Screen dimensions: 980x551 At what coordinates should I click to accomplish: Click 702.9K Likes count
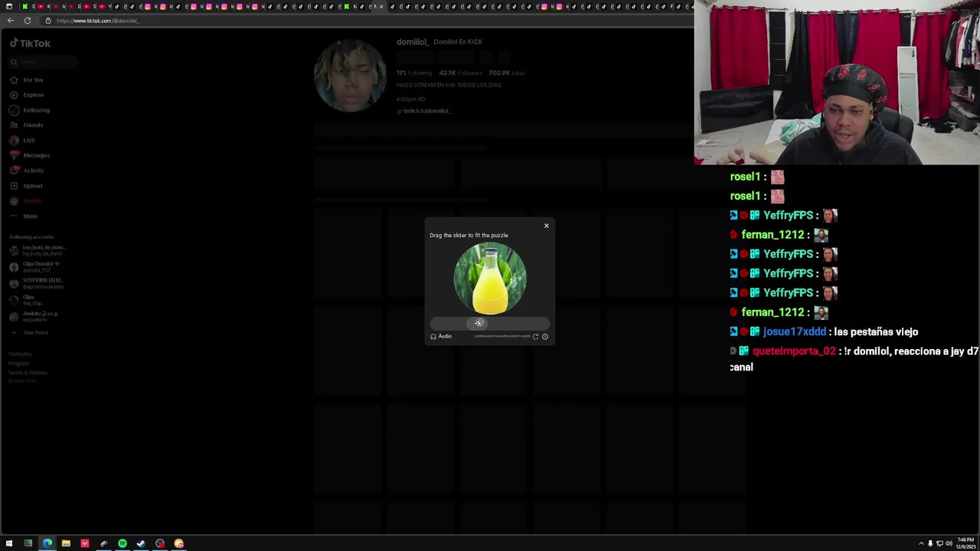click(507, 73)
